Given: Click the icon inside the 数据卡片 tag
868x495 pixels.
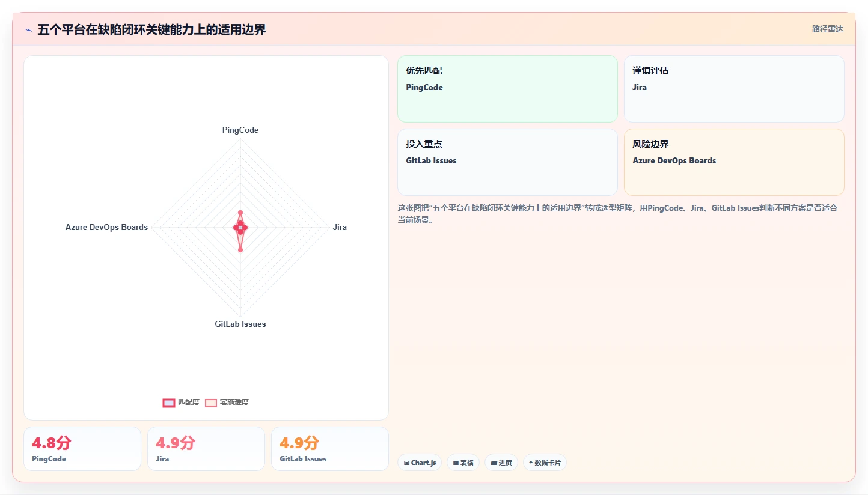Looking at the screenshot, I should 531,463.
